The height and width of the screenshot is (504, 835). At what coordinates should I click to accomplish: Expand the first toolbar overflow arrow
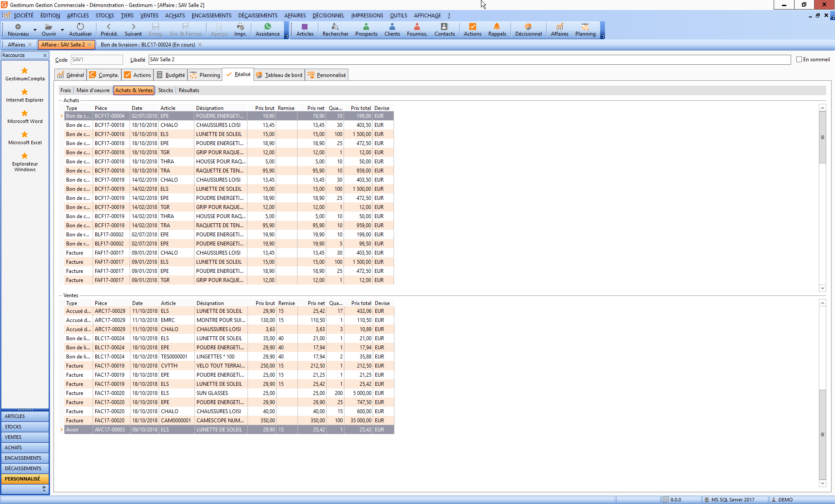point(286,37)
